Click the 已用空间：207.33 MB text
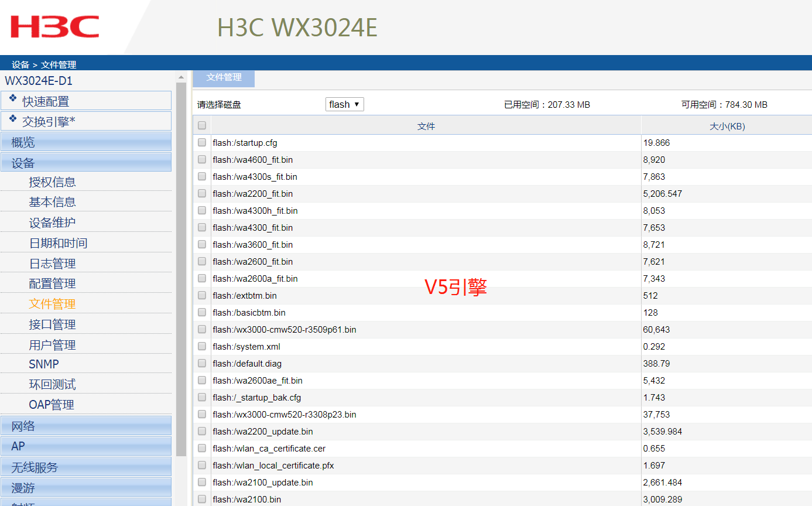 coord(547,105)
